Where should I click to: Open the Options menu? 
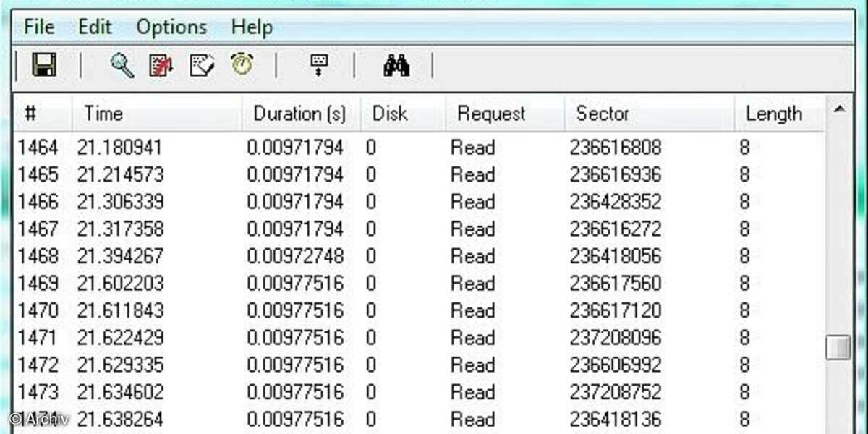(x=171, y=26)
